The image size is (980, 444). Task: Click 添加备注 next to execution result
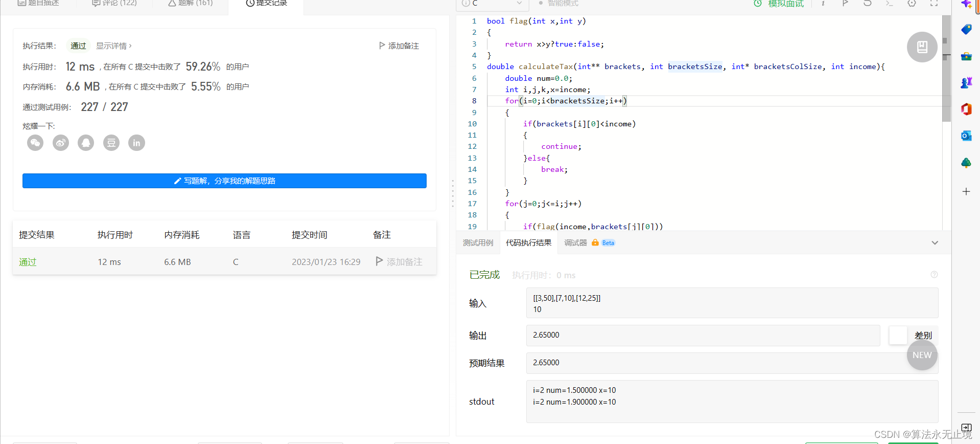pyautogui.click(x=399, y=46)
